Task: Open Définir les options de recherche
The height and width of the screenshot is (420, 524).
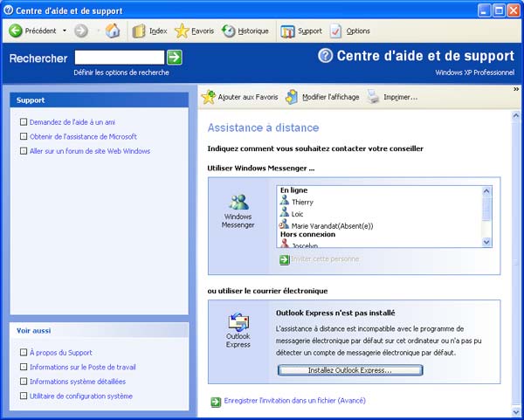Action: coord(121,72)
